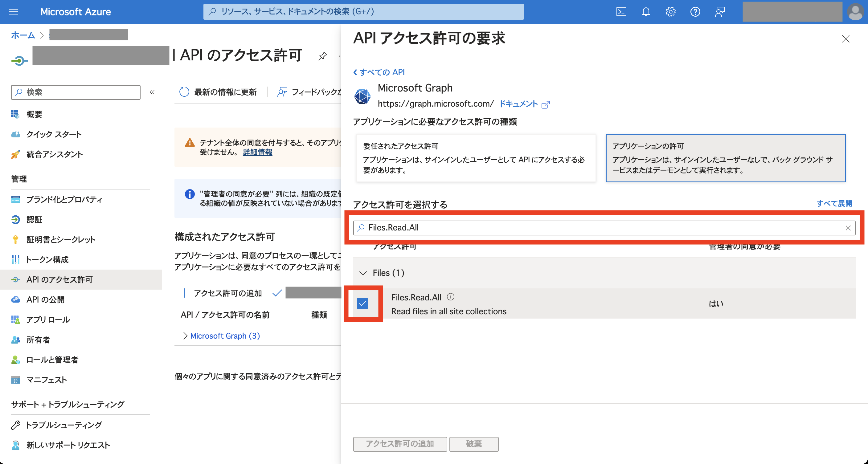This screenshot has height=464, width=868.
Task: Click the user account avatar
Action: [x=855, y=12]
